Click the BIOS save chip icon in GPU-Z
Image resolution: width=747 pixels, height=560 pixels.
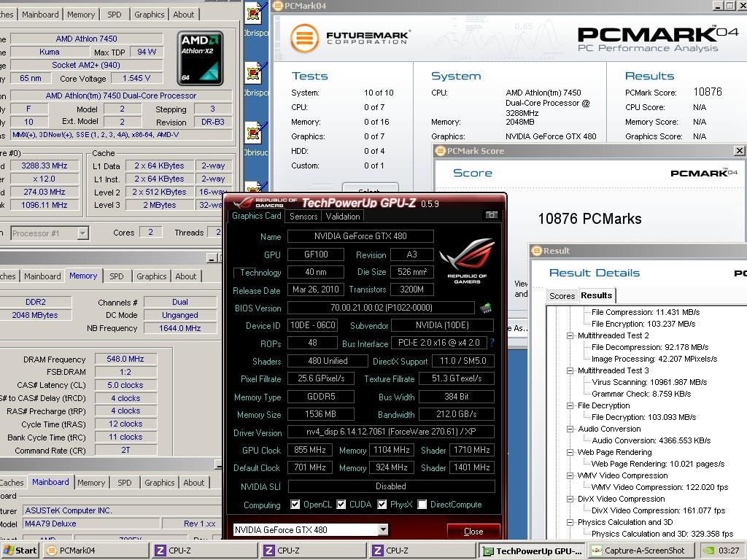485,308
